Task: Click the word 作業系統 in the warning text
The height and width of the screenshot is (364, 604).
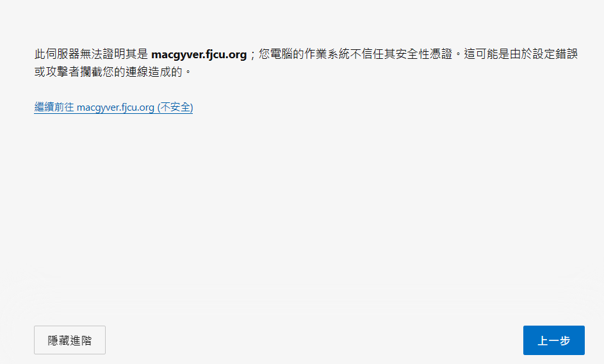Action: tap(327, 54)
